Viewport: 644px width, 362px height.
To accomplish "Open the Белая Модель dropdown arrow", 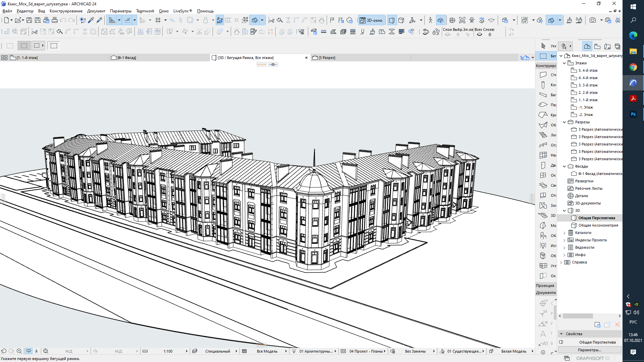I will (x=532, y=351).
